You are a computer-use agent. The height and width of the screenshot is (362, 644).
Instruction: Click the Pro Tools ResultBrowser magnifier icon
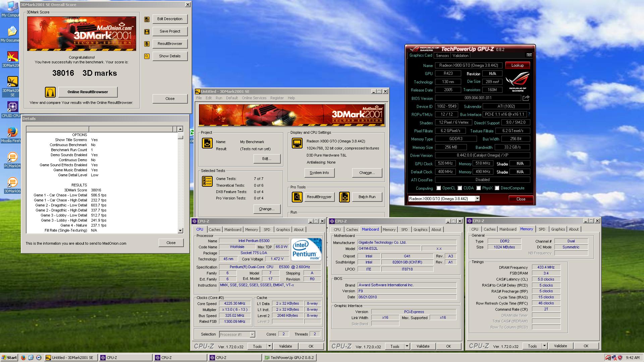tap(297, 197)
